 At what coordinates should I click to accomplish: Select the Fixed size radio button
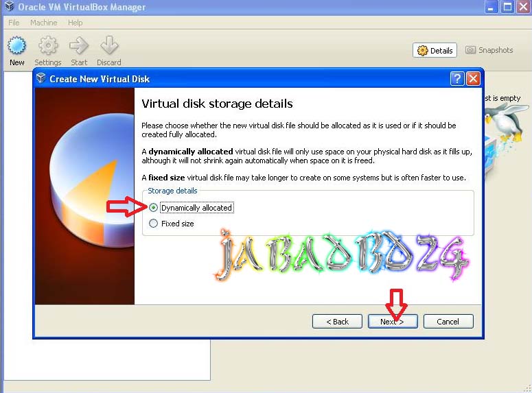click(x=153, y=224)
